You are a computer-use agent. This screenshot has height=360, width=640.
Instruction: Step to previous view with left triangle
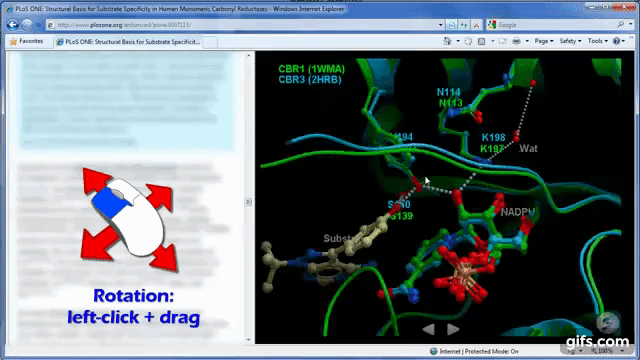[x=428, y=329]
